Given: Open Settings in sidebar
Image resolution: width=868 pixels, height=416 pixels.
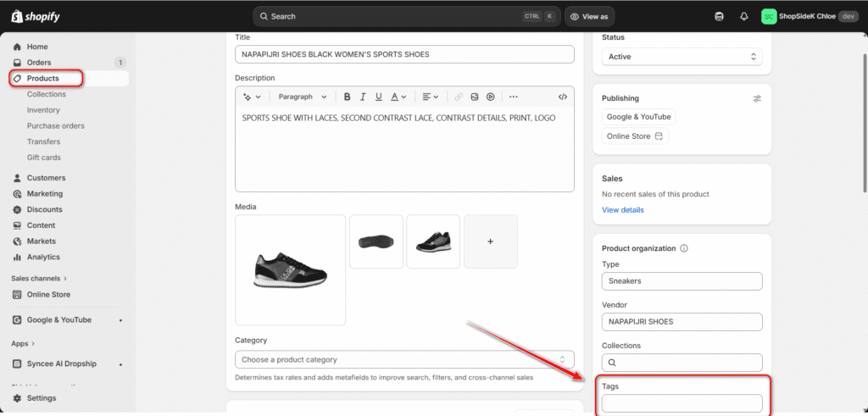Looking at the screenshot, I should [42, 398].
